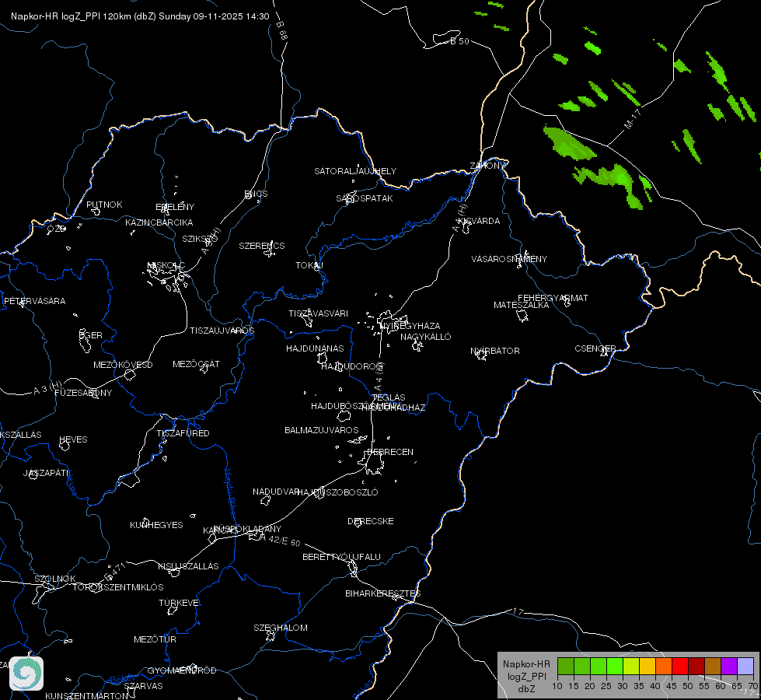
Task: Click the legend label 'logZ_PPI'
Action: point(526,676)
